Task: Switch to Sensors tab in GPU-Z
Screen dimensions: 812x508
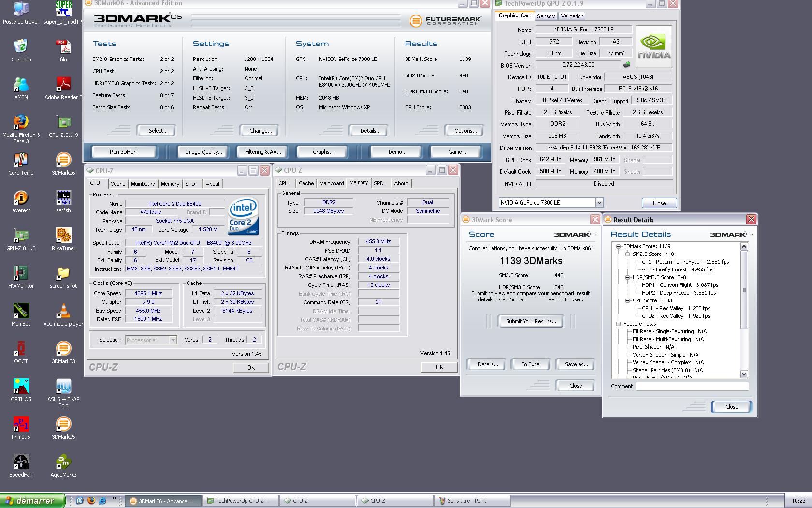Action: pos(546,16)
